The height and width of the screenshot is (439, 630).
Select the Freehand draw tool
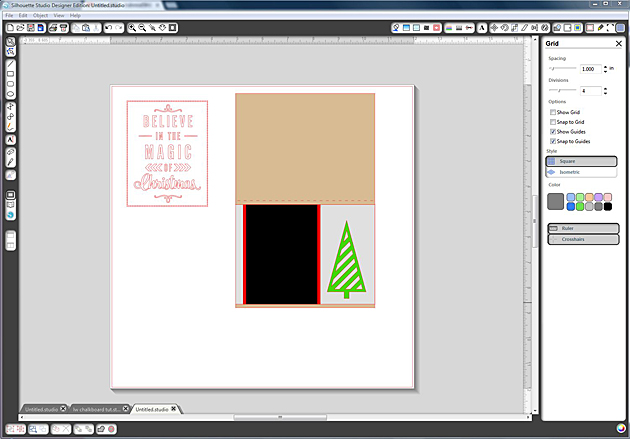(x=10, y=127)
